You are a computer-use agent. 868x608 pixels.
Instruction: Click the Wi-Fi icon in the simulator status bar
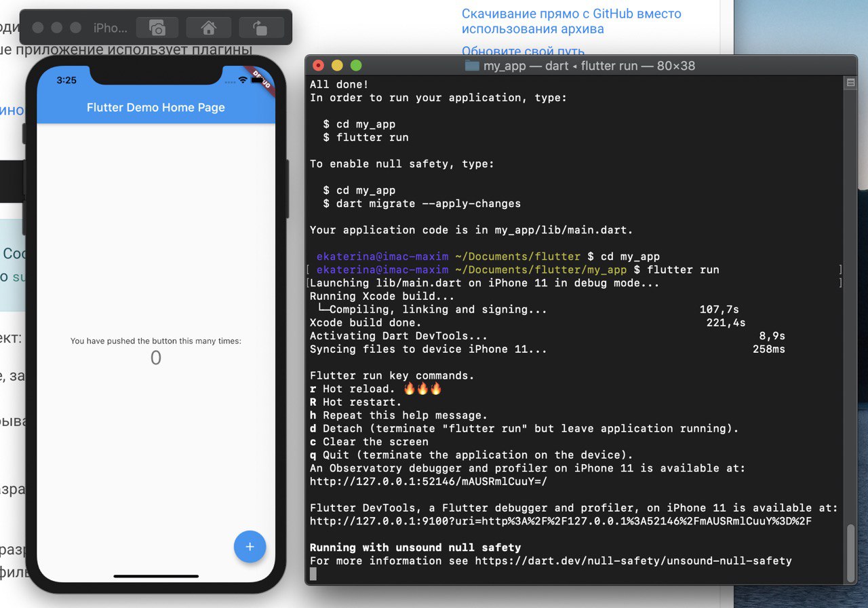243,80
